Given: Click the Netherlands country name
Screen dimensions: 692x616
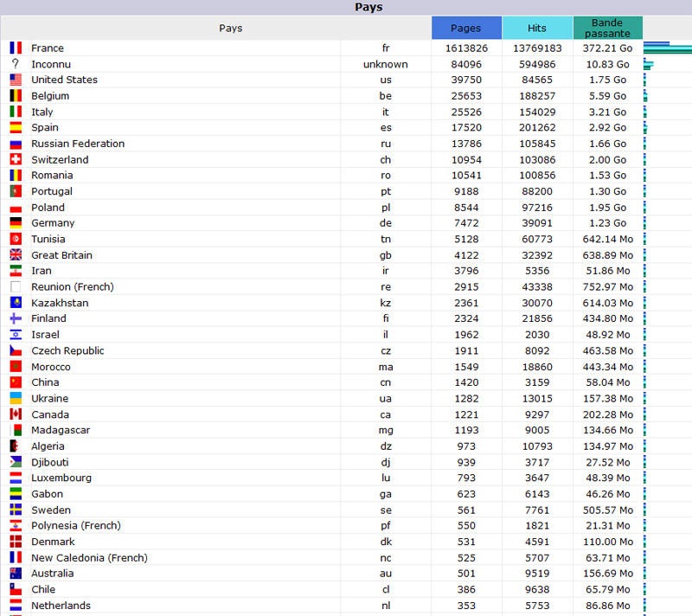Looking at the screenshot, I should point(61,606).
